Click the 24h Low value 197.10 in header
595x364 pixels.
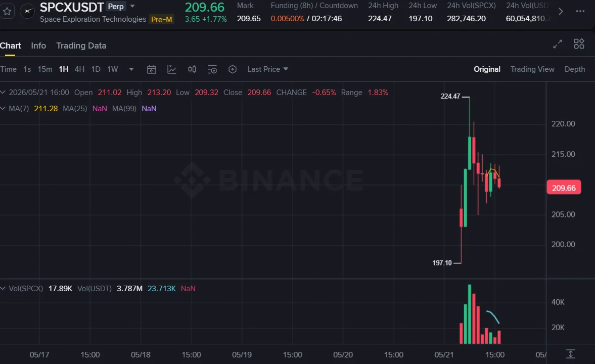[x=421, y=18]
